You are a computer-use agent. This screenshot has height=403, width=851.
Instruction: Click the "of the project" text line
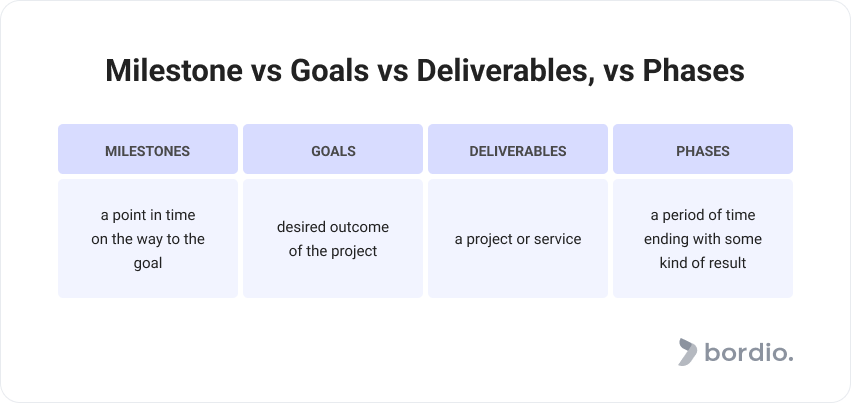click(333, 251)
